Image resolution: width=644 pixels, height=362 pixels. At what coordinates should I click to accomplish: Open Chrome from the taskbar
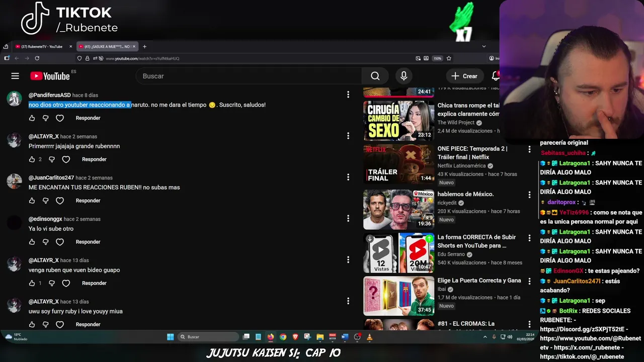click(x=283, y=337)
